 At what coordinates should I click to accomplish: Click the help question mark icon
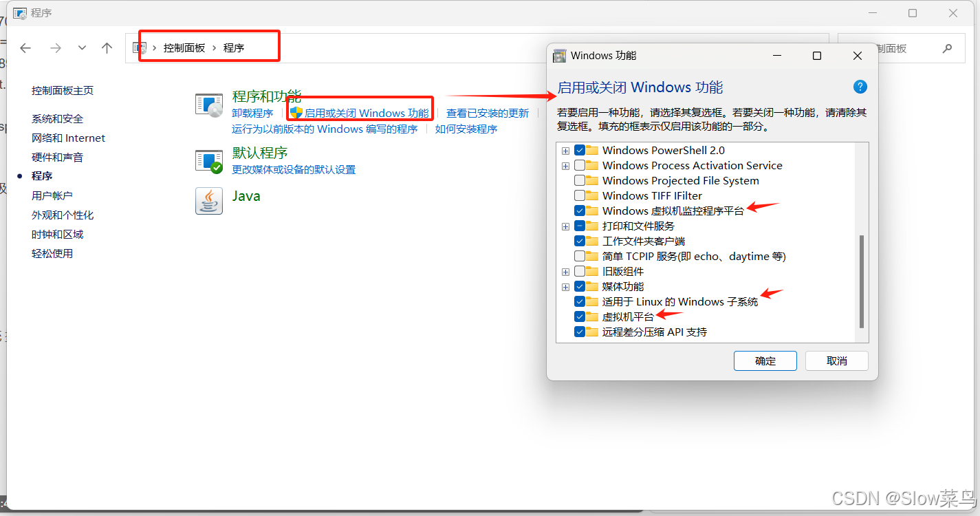860,87
